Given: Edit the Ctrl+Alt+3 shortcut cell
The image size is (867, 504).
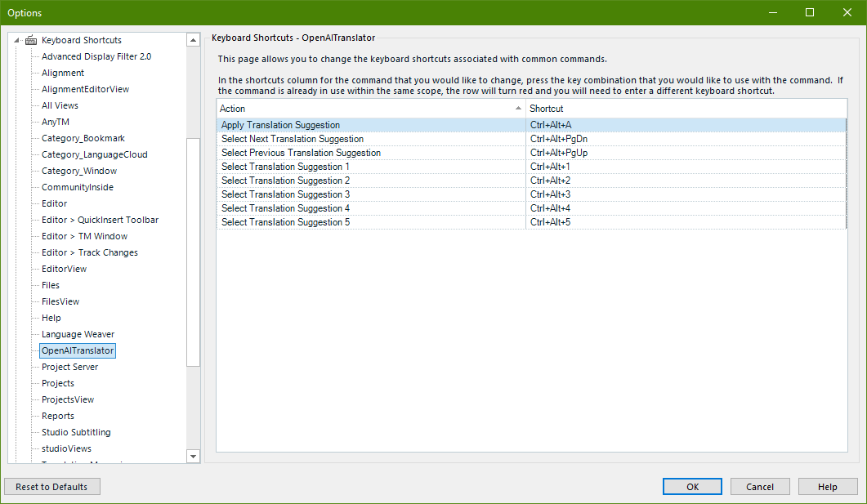Looking at the screenshot, I should 686,194.
